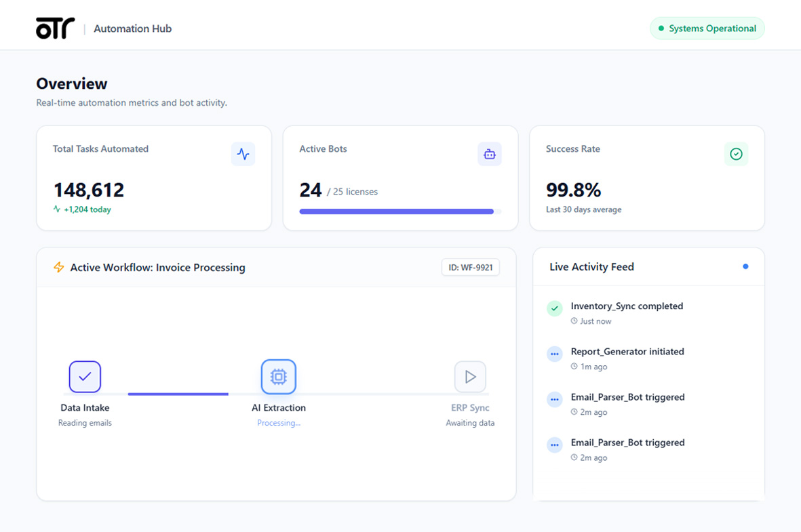The height and width of the screenshot is (532, 801).
Task: Click the AI Extraction step label
Action: 278,408
